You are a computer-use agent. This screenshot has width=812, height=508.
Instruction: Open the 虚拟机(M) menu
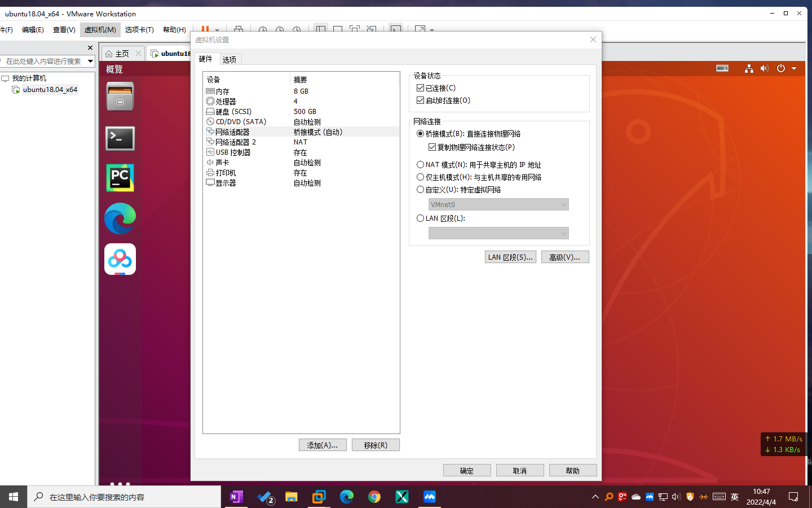click(x=100, y=30)
